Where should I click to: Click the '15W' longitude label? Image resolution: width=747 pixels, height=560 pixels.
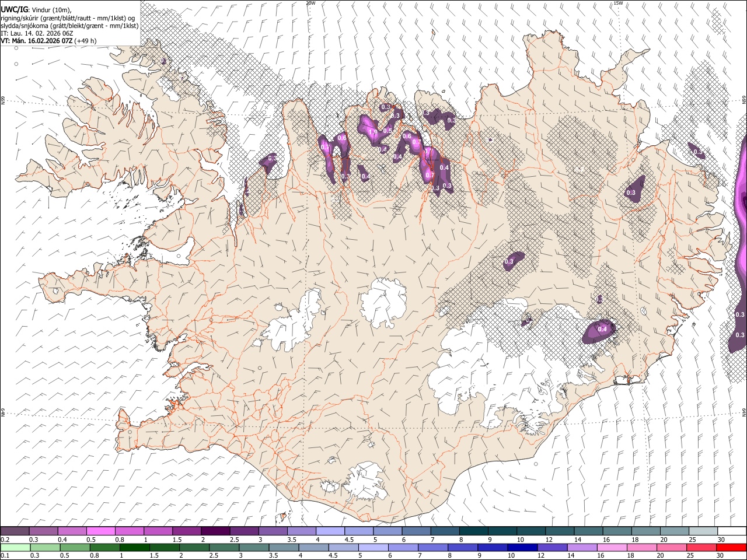click(618, 3)
